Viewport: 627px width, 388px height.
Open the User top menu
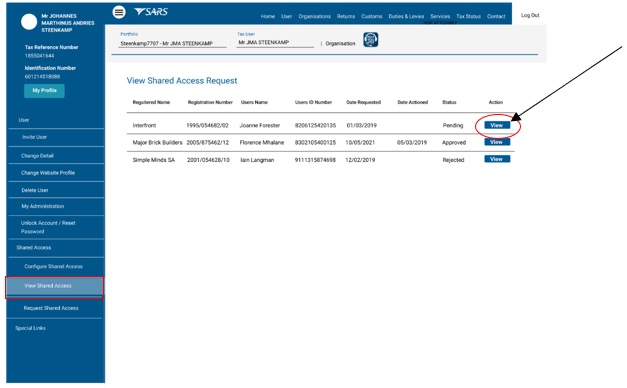point(287,16)
